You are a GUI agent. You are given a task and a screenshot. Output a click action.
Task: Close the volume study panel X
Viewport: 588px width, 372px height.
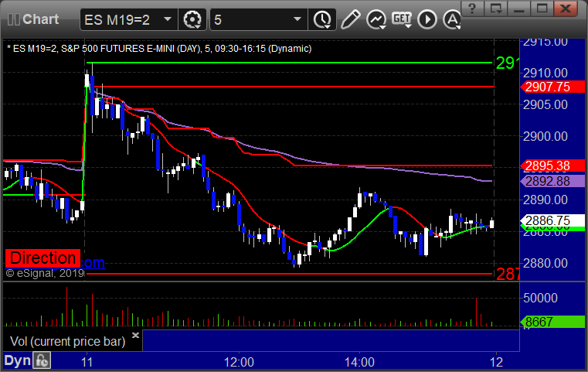click(135, 335)
